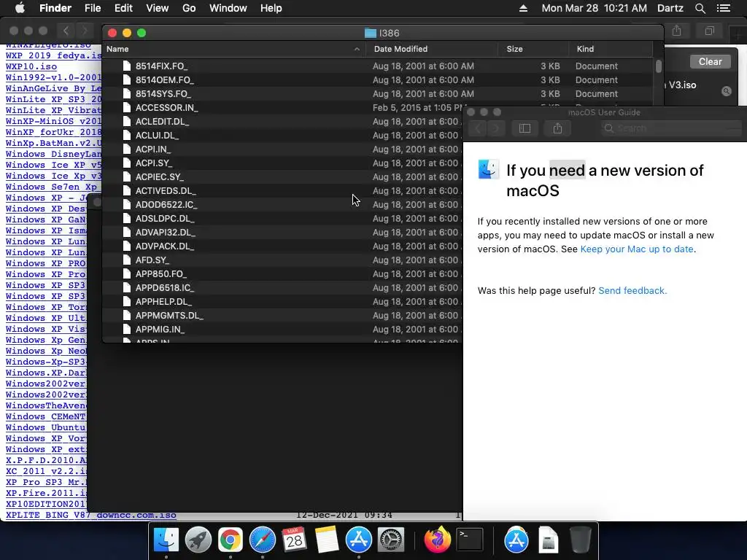Screen dimensions: 747x560
Task: Sort by Size column header
Action: click(x=533, y=49)
